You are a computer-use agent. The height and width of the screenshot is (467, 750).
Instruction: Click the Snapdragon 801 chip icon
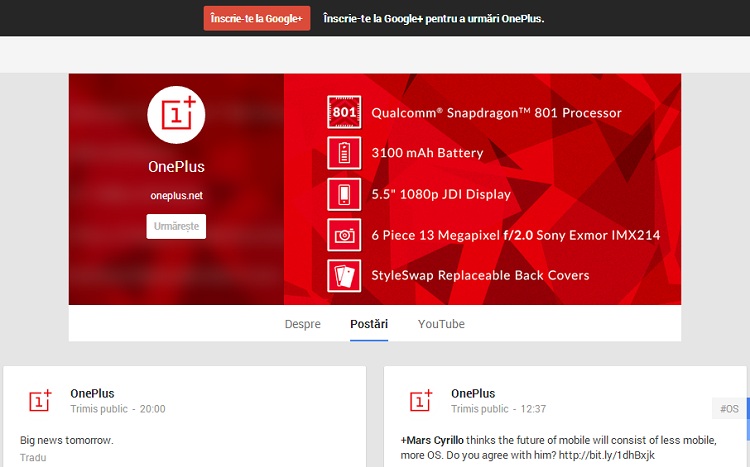343,113
